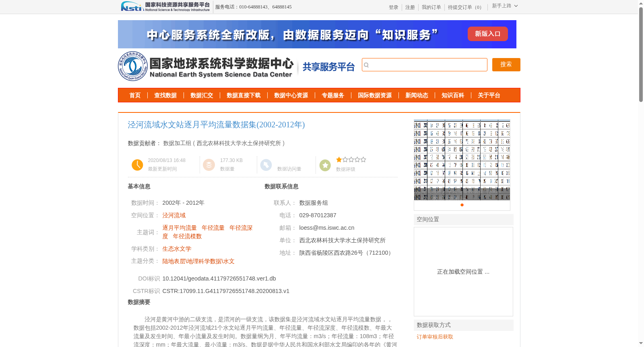Click the green star rating icon
Image resolution: width=644 pixels, height=347 pixels.
[x=325, y=165]
